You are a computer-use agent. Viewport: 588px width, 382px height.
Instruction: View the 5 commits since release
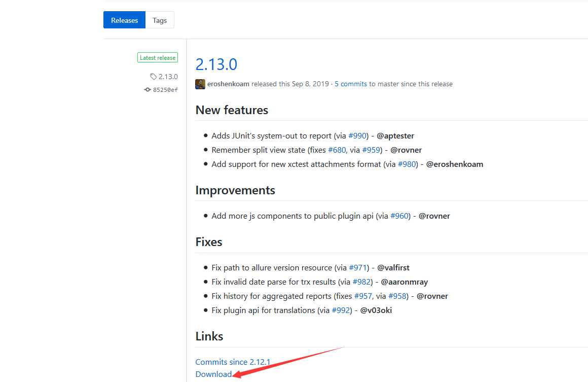tap(351, 84)
